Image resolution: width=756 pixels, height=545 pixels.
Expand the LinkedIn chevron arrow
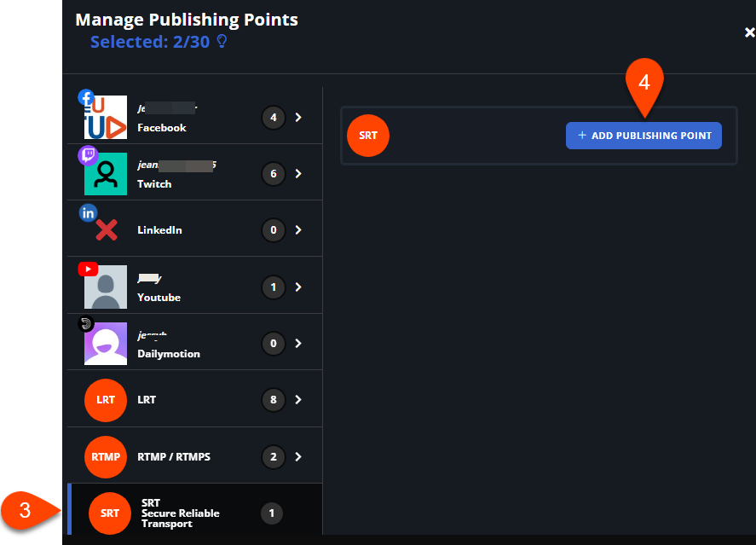[x=298, y=230]
